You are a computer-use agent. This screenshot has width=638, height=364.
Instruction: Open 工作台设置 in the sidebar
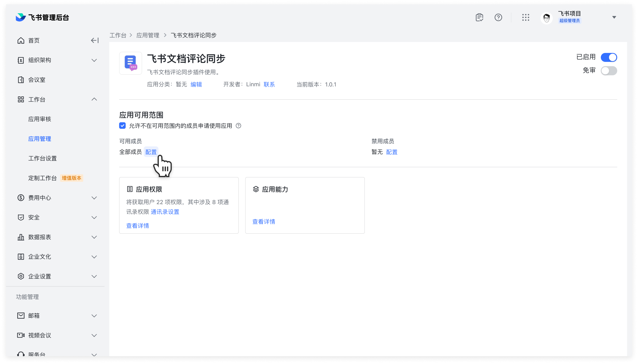point(43,158)
